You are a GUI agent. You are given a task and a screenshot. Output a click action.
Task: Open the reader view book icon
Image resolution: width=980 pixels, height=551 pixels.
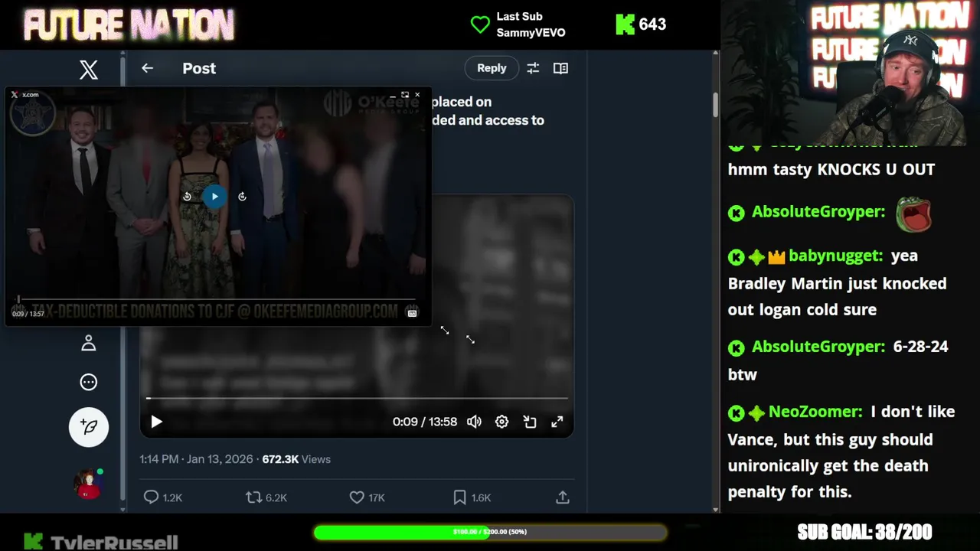[x=560, y=68]
